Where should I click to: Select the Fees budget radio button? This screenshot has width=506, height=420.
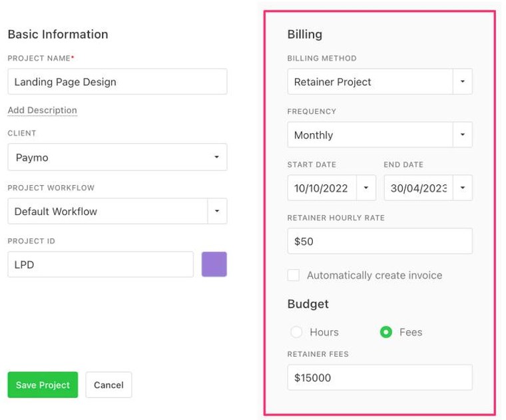point(386,332)
